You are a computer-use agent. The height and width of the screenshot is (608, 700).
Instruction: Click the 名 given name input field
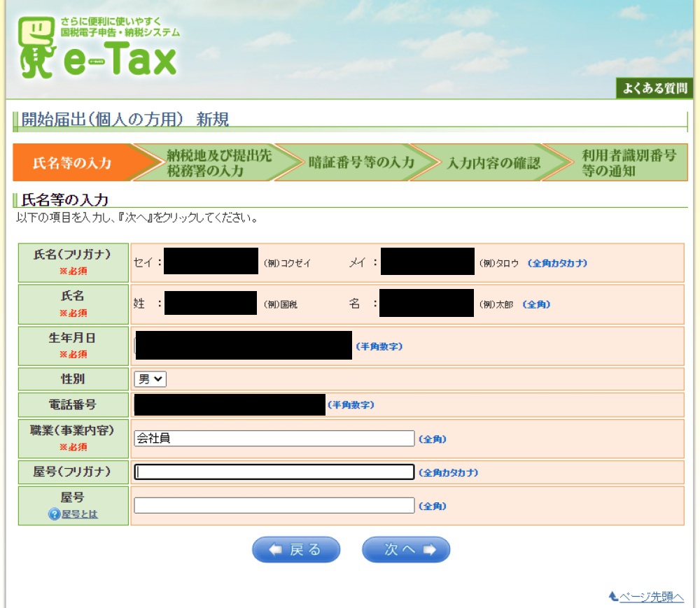pos(426,303)
